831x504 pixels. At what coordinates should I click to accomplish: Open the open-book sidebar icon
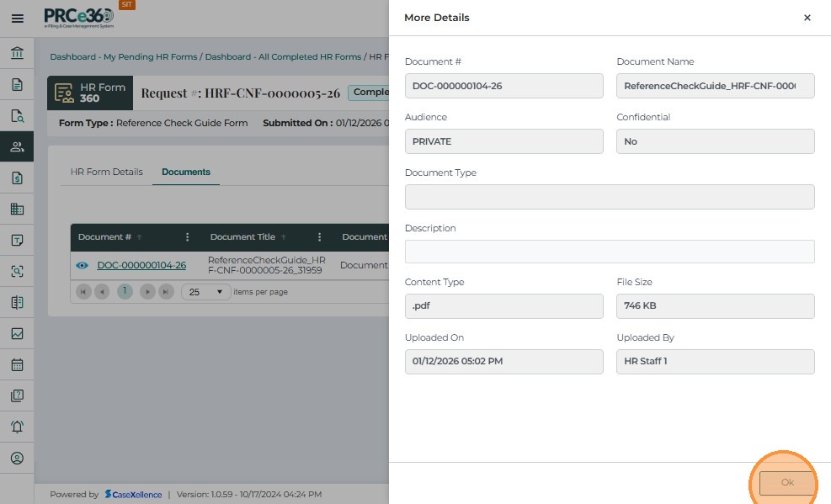[x=17, y=302]
